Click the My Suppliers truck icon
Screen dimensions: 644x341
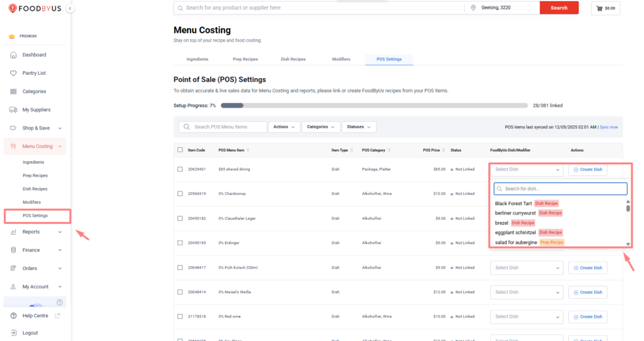coord(13,109)
